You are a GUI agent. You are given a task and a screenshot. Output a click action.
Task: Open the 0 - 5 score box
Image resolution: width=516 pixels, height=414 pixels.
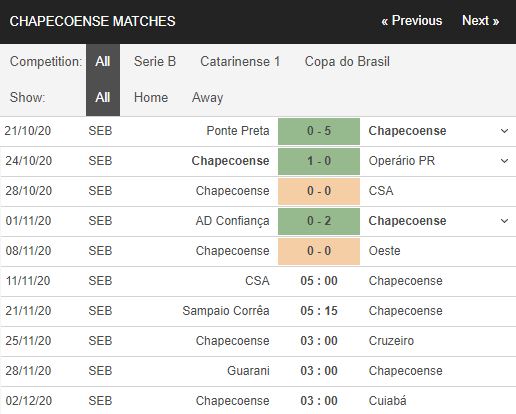click(x=319, y=131)
